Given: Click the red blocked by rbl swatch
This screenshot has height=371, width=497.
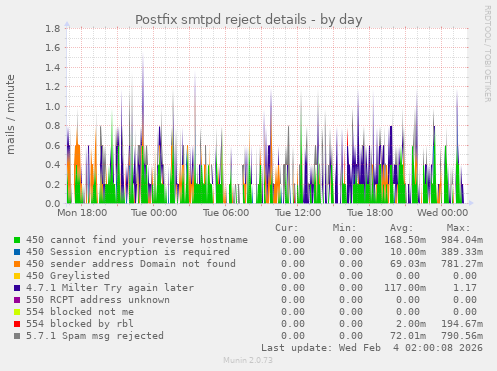Looking at the screenshot, I should (x=17, y=324).
